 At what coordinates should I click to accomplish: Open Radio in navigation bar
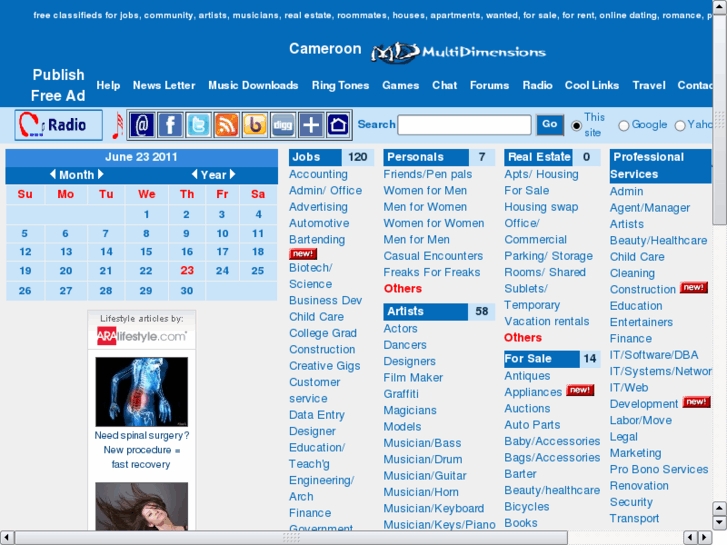pyautogui.click(x=537, y=85)
